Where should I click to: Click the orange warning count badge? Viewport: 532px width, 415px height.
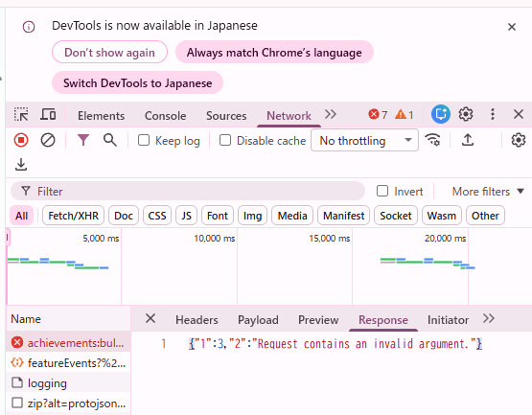click(x=405, y=115)
